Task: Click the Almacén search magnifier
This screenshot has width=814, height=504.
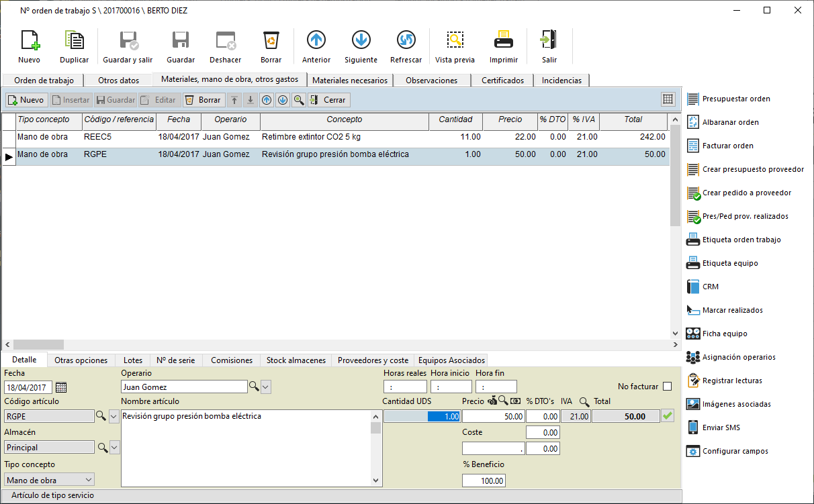Action: [101, 447]
